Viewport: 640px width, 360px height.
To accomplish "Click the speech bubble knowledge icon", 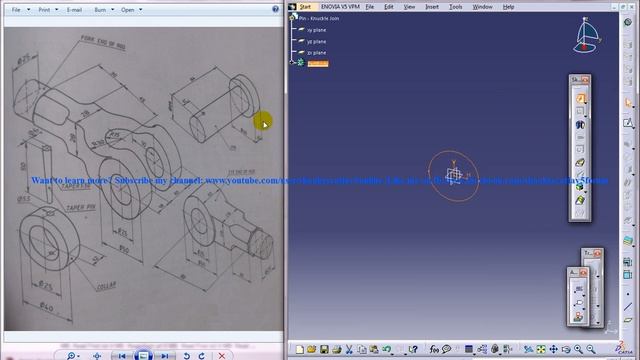I will [446, 349].
